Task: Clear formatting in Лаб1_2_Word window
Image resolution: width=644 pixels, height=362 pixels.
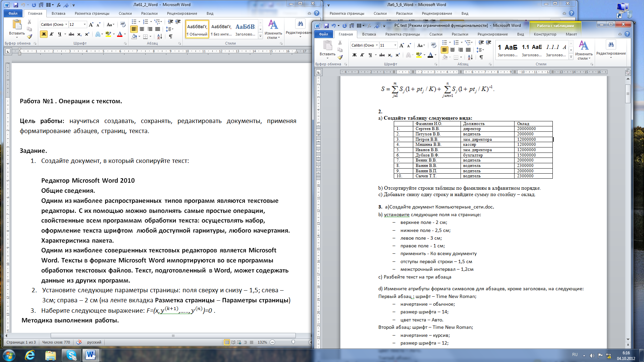Action: (123, 24)
